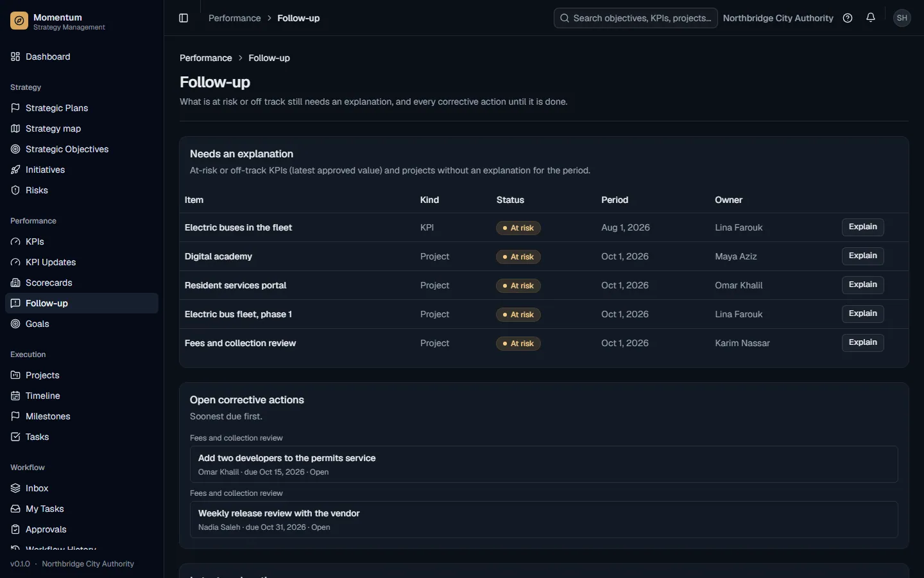This screenshot has width=924, height=578.
Task: Click Performance in the top bar breadcrumb
Action: [x=234, y=18]
